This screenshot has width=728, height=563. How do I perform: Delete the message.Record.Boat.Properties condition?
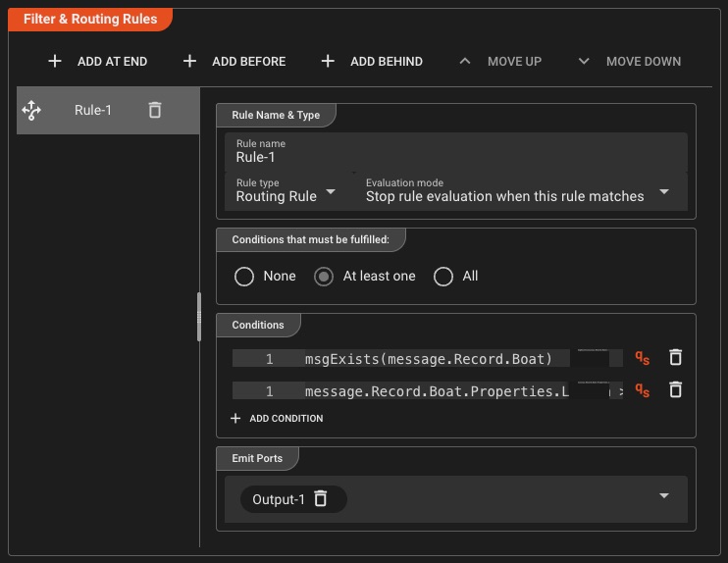[676, 389]
